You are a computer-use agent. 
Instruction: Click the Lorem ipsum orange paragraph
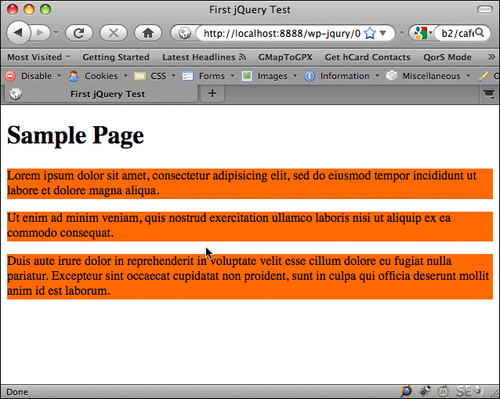click(x=250, y=183)
